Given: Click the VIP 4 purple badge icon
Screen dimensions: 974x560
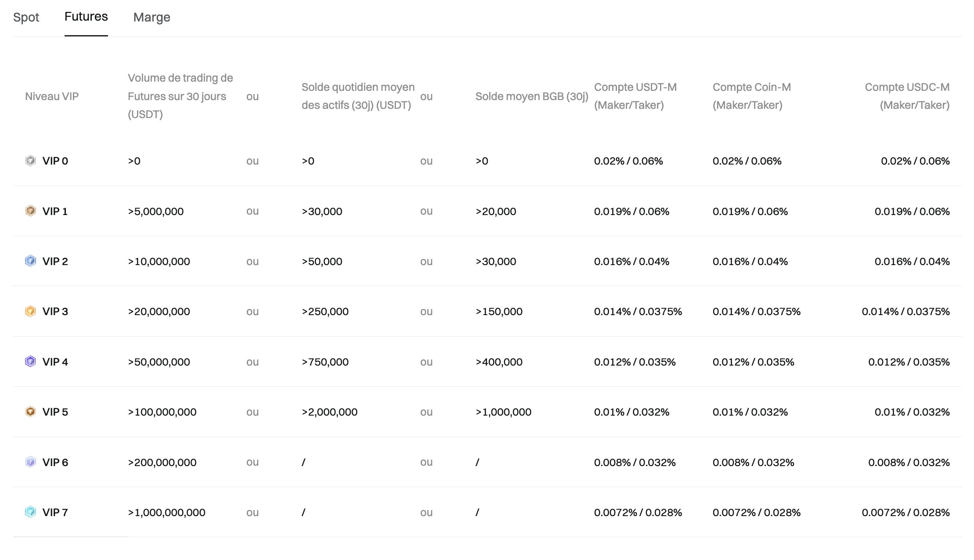Looking at the screenshot, I should click(30, 362).
